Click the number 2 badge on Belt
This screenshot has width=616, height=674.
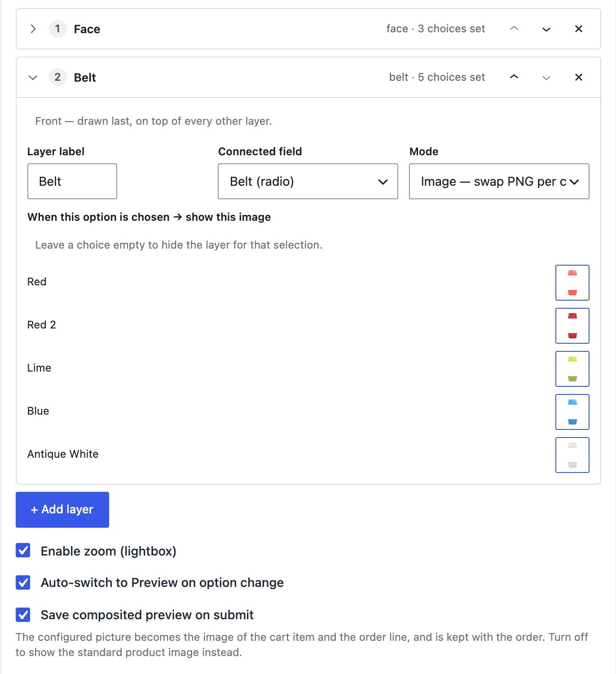[57, 77]
